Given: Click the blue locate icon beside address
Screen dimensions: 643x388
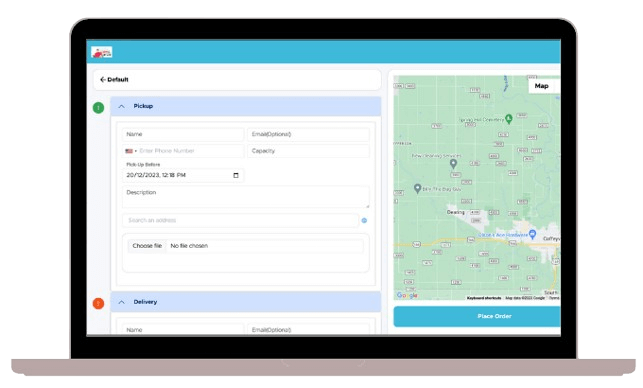Looking at the screenshot, I should tap(364, 221).
